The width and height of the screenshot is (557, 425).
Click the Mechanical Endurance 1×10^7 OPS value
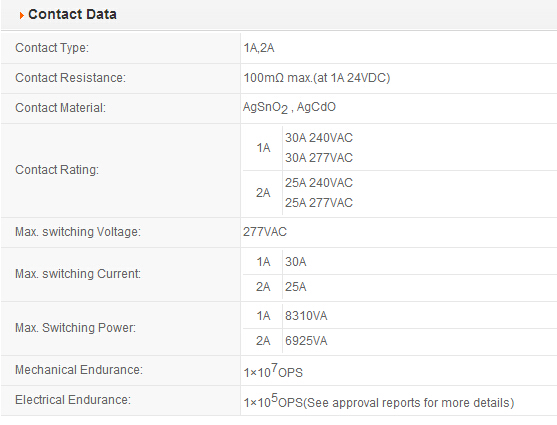coord(273,371)
